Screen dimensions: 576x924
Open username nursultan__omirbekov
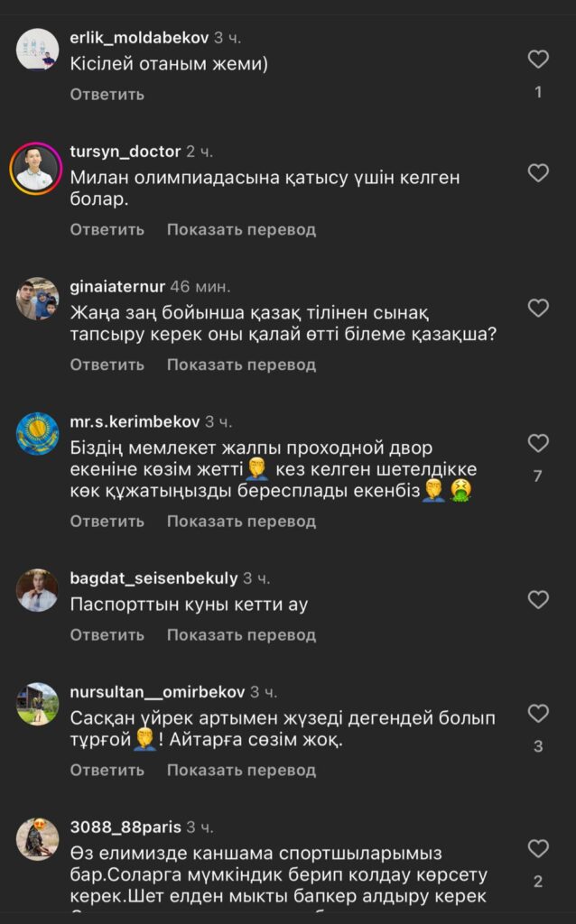157,692
